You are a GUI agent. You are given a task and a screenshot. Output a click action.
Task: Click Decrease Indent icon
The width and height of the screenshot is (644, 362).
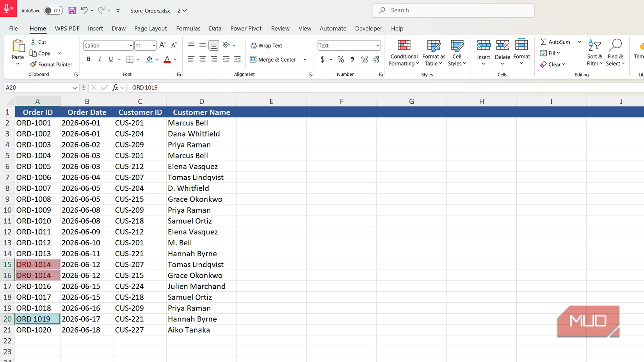pyautogui.click(x=226, y=59)
